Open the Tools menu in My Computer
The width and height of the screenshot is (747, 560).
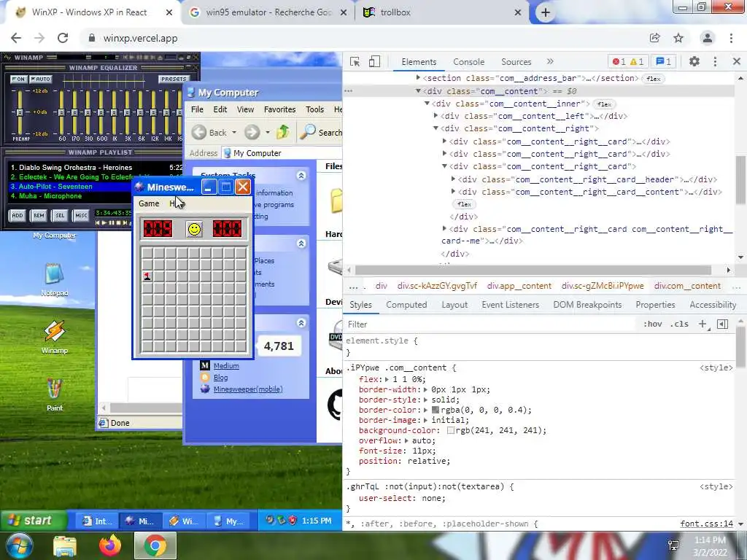pos(314,109)
